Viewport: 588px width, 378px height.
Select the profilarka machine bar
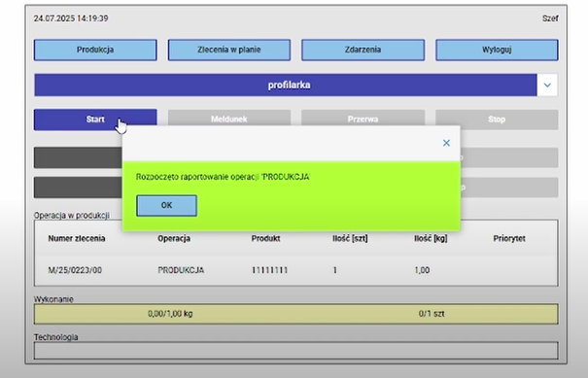click(286, 86)
